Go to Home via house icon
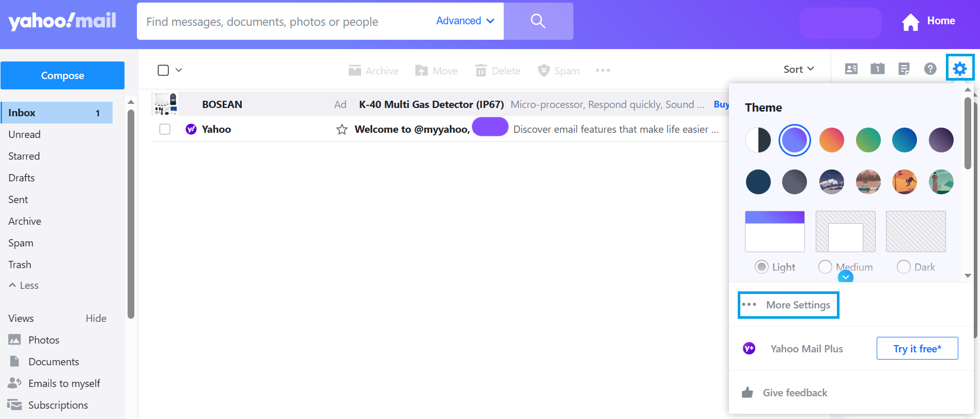This screenshot has height=419, width=980. pyautogui.click(x=911, y=22)
